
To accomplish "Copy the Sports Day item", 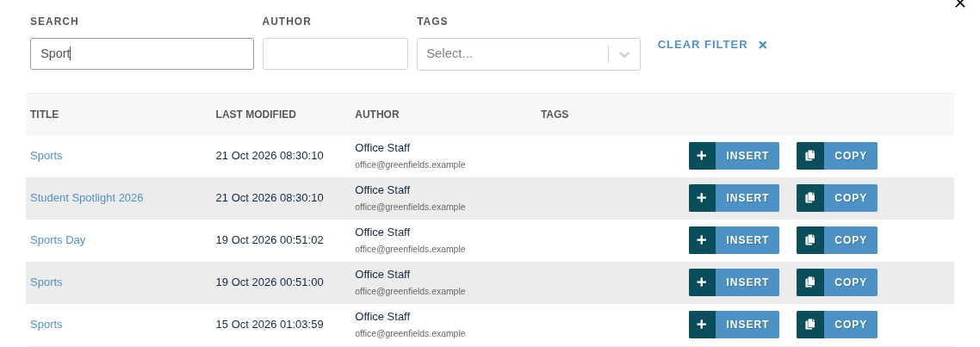I will pos(837,240).
